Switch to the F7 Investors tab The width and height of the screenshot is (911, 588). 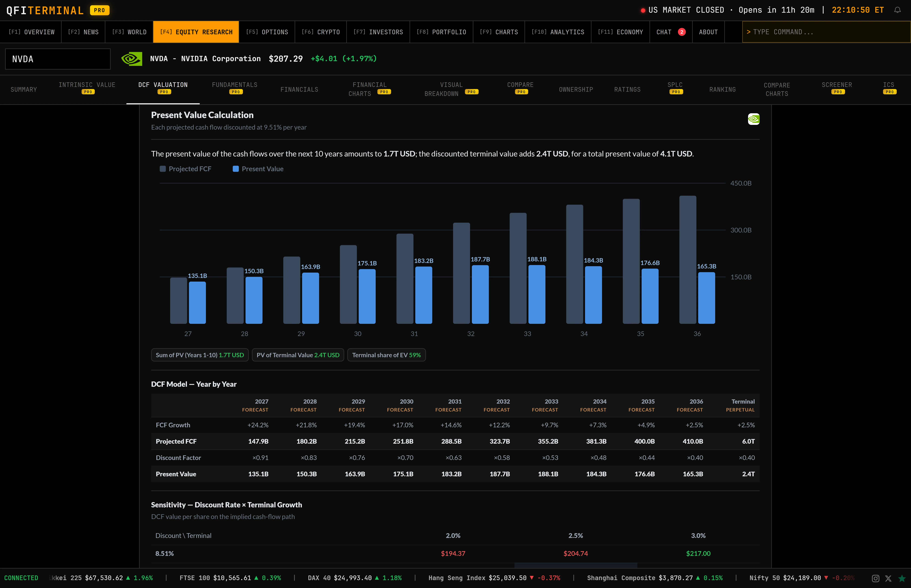click(x=378, y=32)
